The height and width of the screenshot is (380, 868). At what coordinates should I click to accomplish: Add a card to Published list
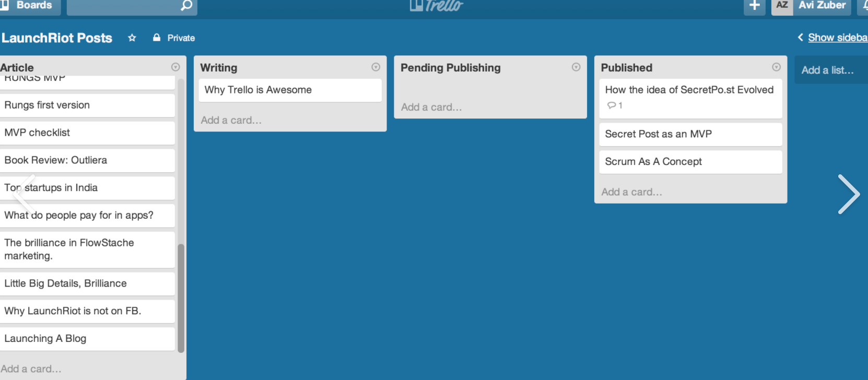(x=631, y=192)
